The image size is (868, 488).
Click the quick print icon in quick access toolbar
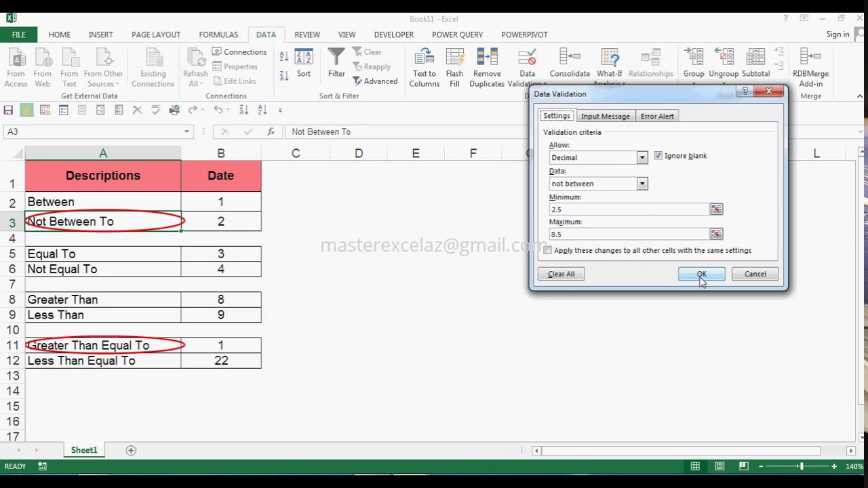174,110
